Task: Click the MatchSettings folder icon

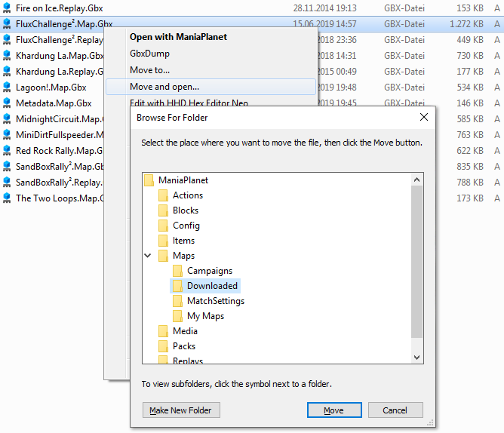Action: coord(177,301)
